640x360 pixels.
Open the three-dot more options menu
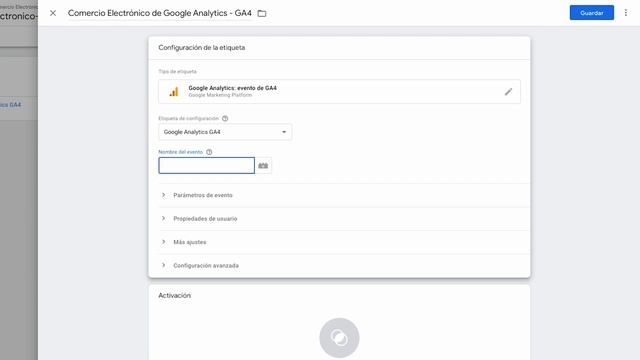coord(626,13)
